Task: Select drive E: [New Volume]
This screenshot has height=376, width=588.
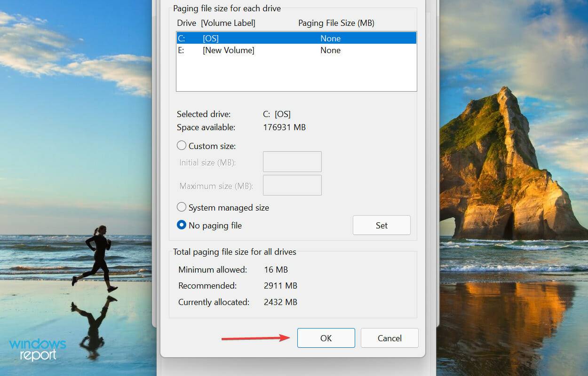Action: click(235, 50)
